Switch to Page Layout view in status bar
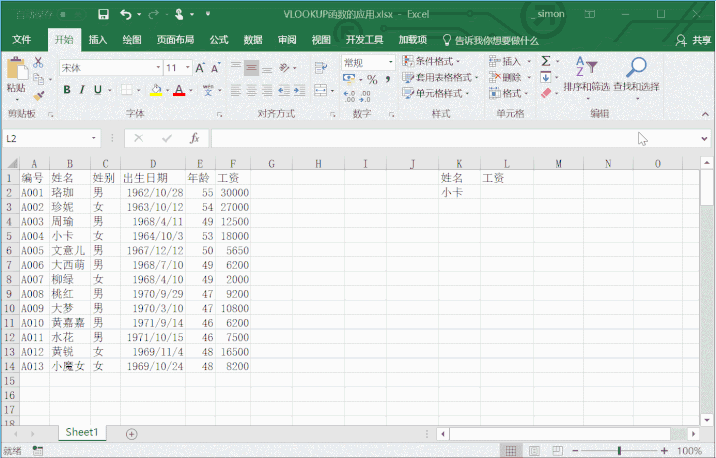The height and width of the screenshot is (458, 716). pyautogui.click(x=534, y=451)
